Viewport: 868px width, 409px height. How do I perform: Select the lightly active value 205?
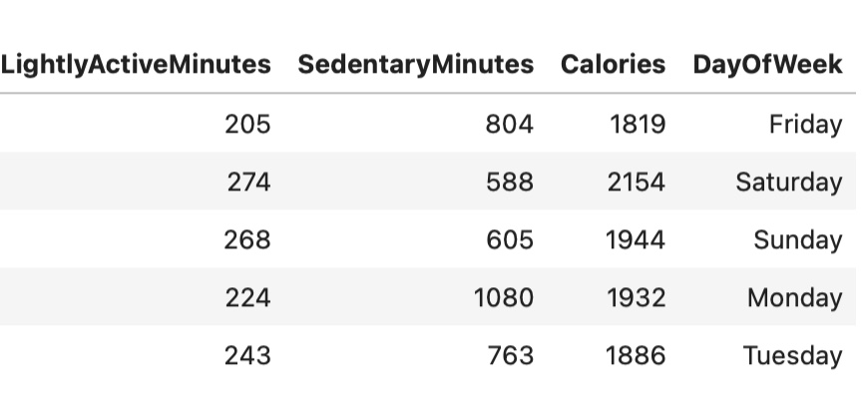(248, 125)
